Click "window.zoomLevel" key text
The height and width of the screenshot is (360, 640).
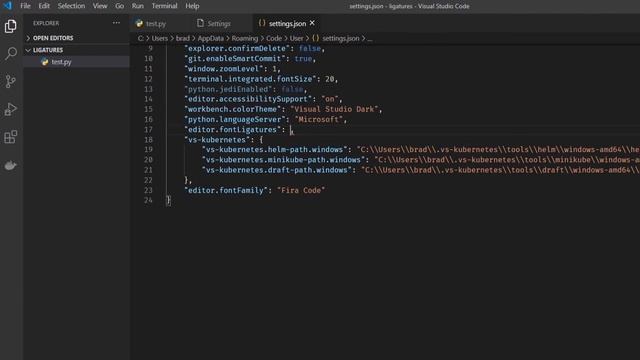(x=224, y=69)
